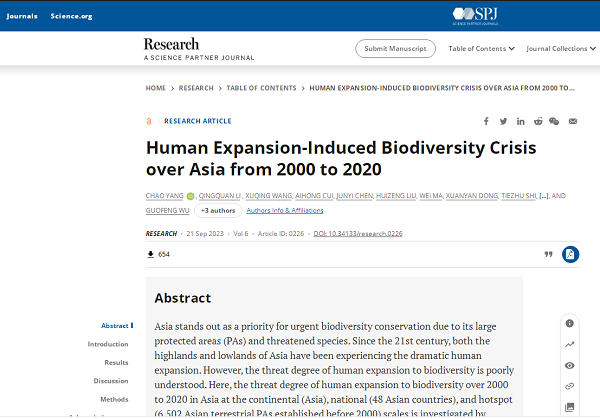Share article on LinkedIn

[x=521, y=121]
